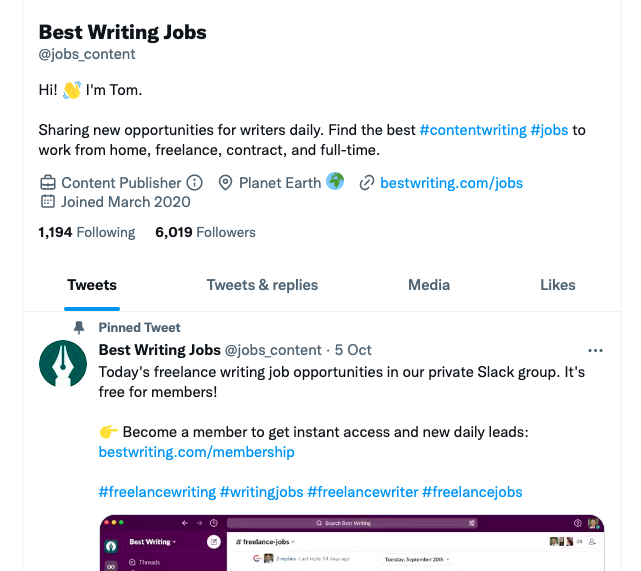The image size is (641, 571).
Task: Click the pin icon next to Pinned Tweet
Action: (79, 327)
